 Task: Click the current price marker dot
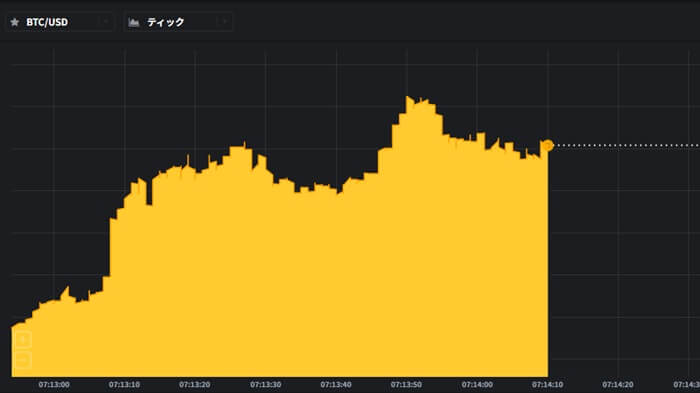(548, 145)
